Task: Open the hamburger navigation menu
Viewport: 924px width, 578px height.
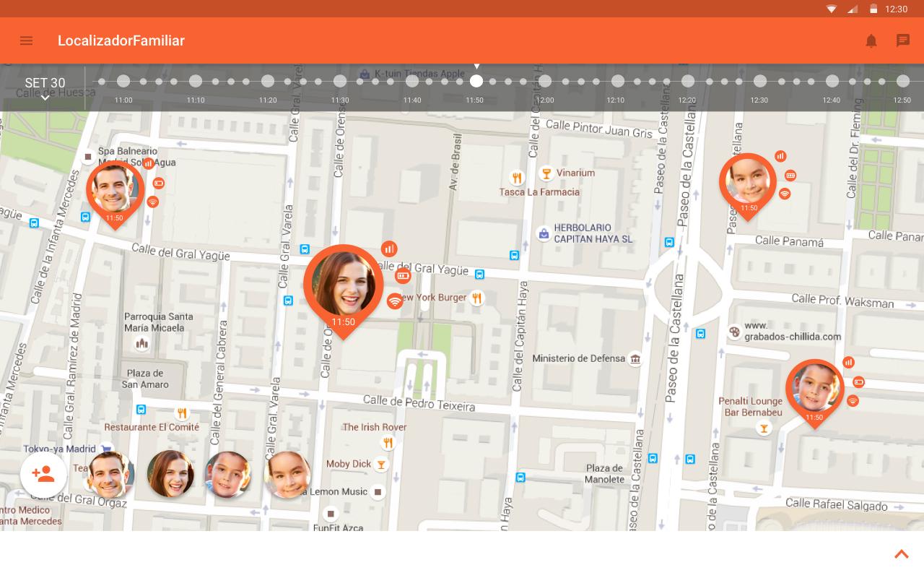Action: [26, 40]
